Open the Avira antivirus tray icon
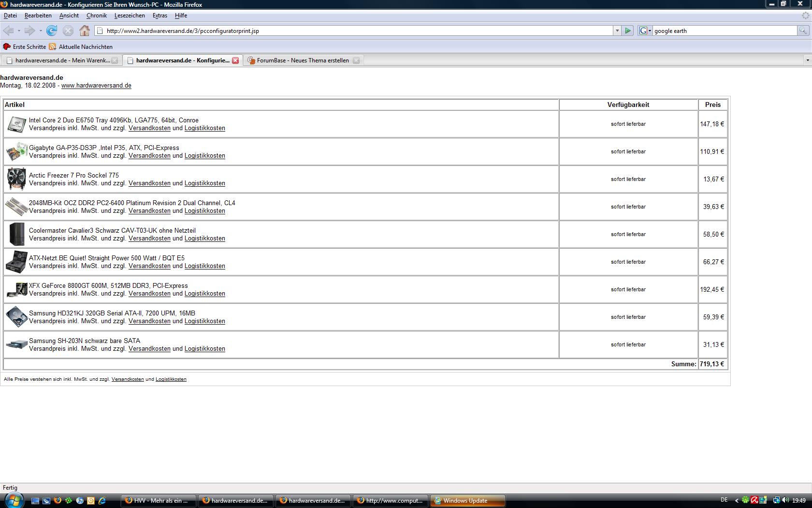This screenshot has width=812, height=508. [x=754, y=500]
